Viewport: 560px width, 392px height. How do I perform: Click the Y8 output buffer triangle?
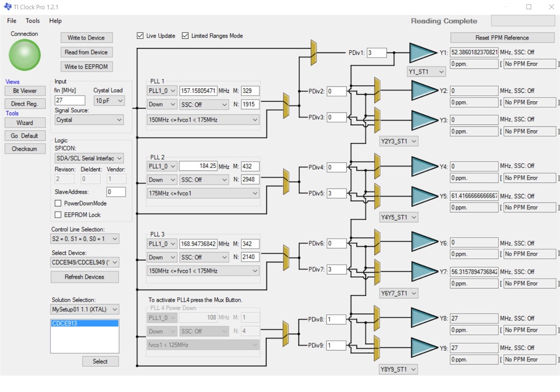(x=424, y=318)
